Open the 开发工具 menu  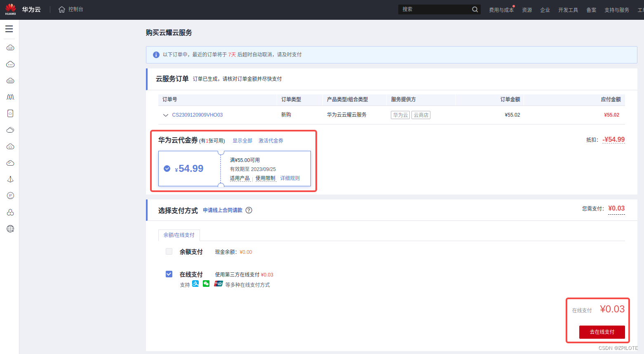click(x=568, y=10)
